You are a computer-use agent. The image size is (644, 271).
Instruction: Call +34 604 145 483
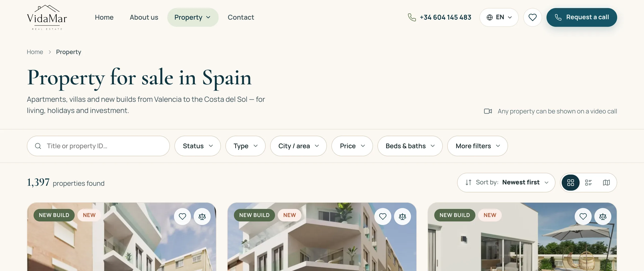[x=445, y=17]
